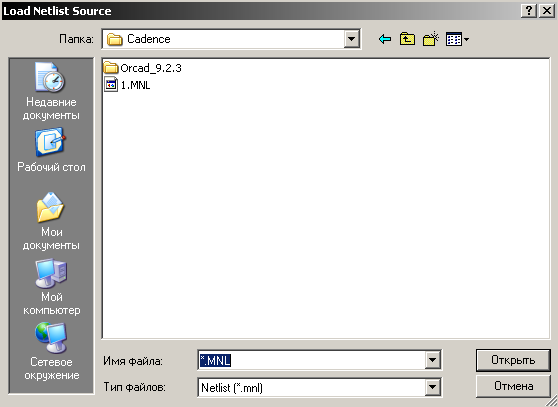Select the 1.MNL netlist file
The width and height of the screenshot is (558, 407).
127,85
